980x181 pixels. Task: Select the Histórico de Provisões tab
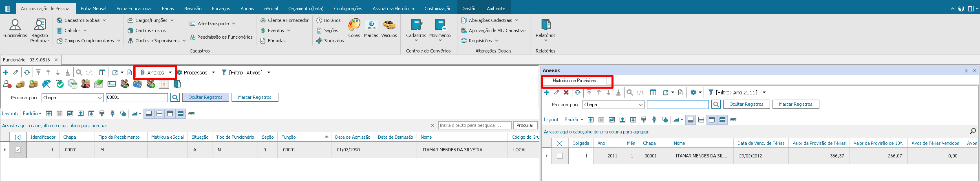(574, 81)
